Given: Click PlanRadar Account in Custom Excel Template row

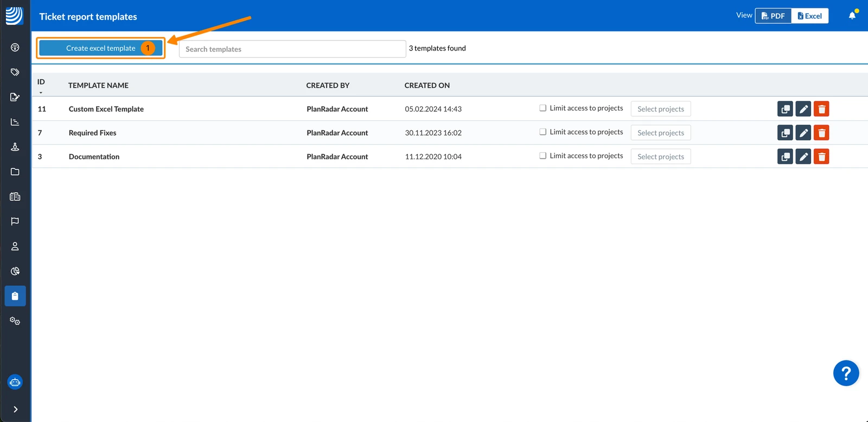Looking at the screenshot, I should (x=337, y=109).
